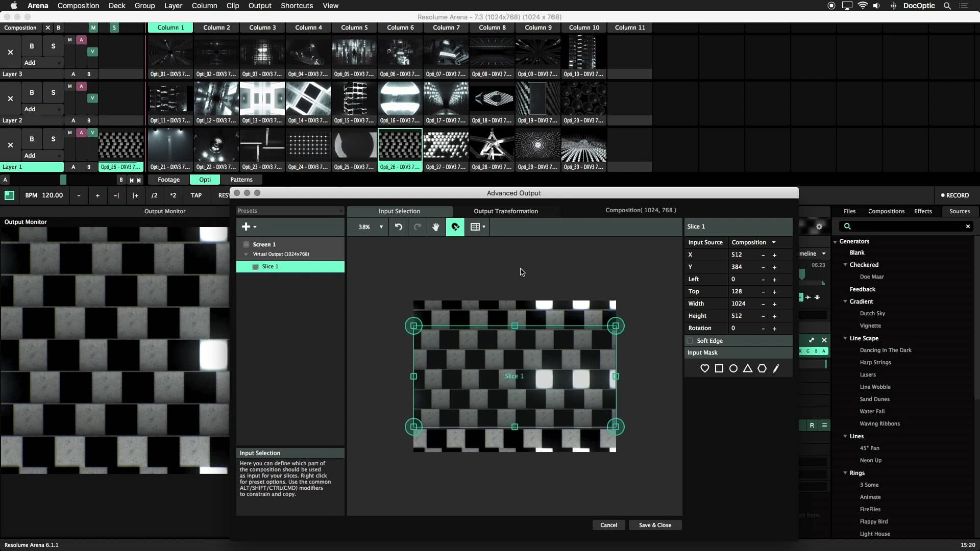The image size is (980, 551).
Task: Select the hand pan tool in Advanced Output
Action: pyautogui.click(x=435, y=227)
